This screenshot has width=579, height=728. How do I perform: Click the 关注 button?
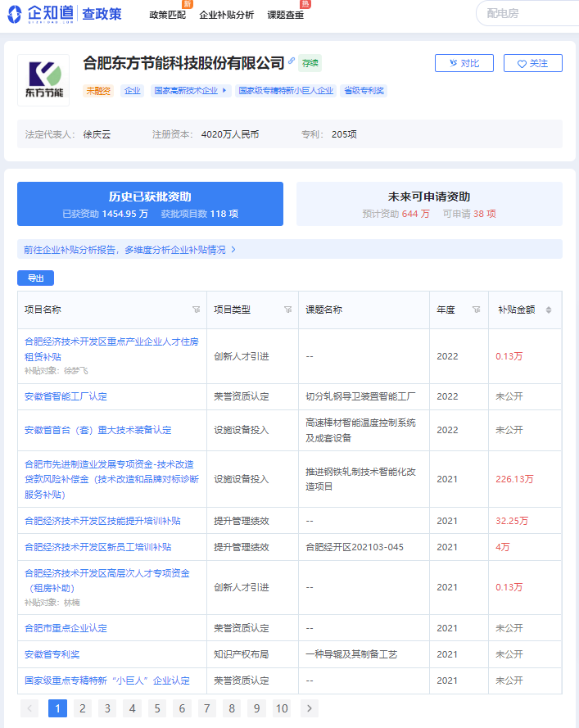(x=532, y=63)
